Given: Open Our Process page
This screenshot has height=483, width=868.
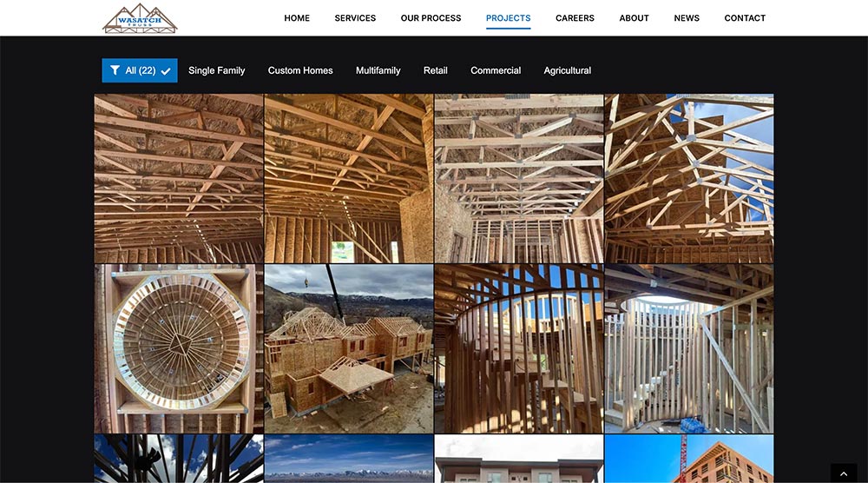Looking at the screenshot, I should click(431, 17).
